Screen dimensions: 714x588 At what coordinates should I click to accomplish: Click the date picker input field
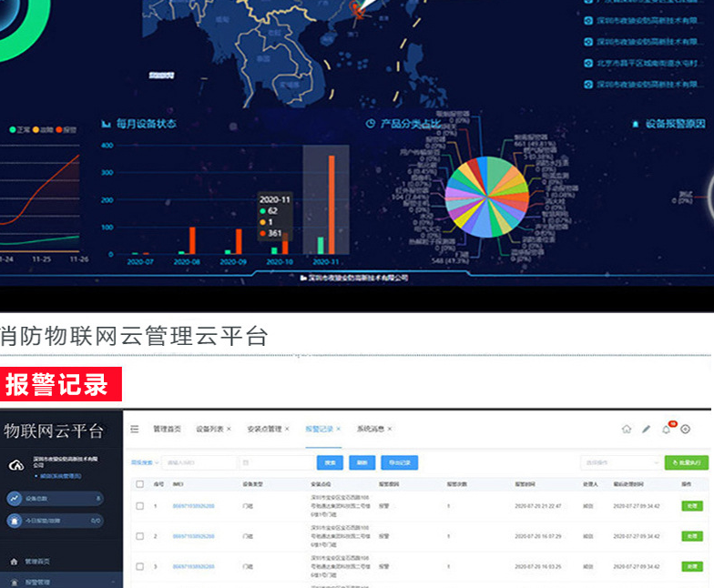pyautogui.click(x=276, y=462)
